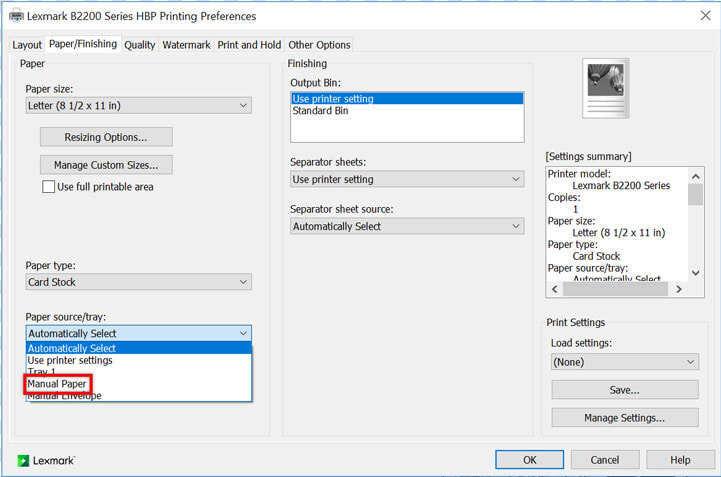Pick Use printer settings in source list
The height and width of the screenshot is (477, 721).
138,360
